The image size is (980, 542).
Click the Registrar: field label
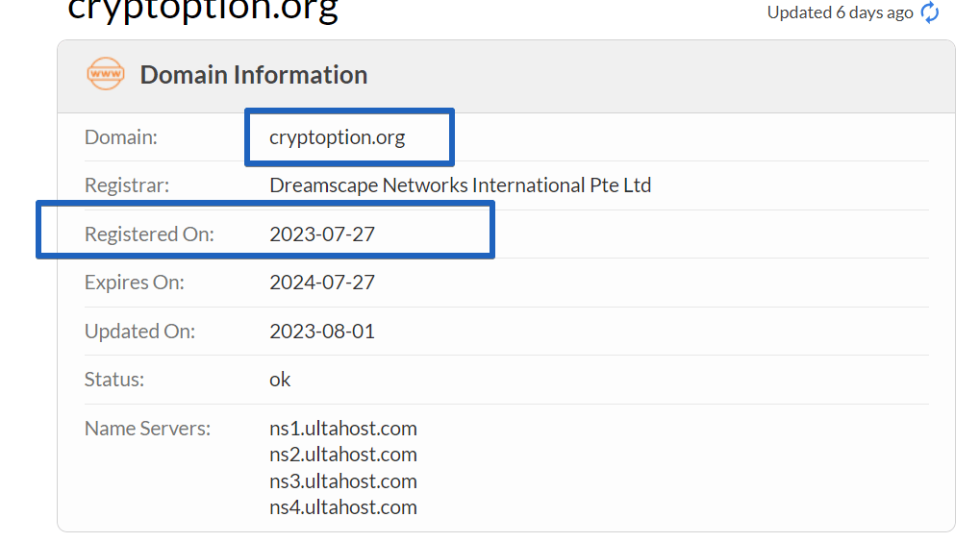[x=127, y=185]
